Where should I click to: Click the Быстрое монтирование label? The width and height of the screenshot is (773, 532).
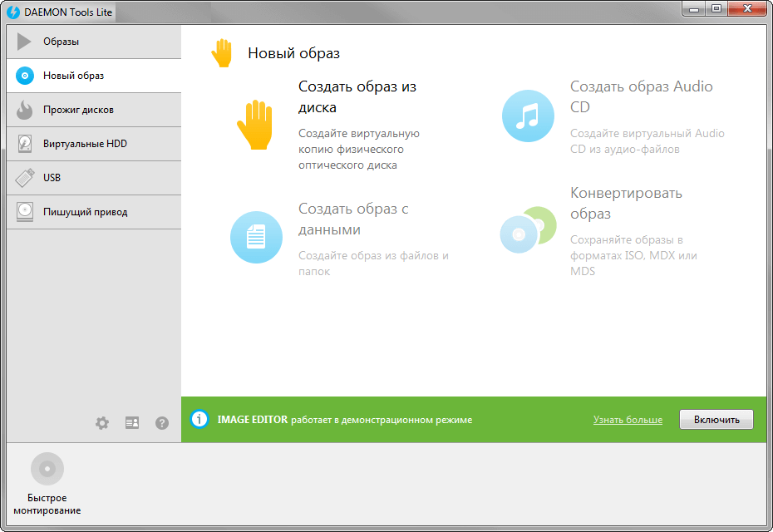point(47,504)
